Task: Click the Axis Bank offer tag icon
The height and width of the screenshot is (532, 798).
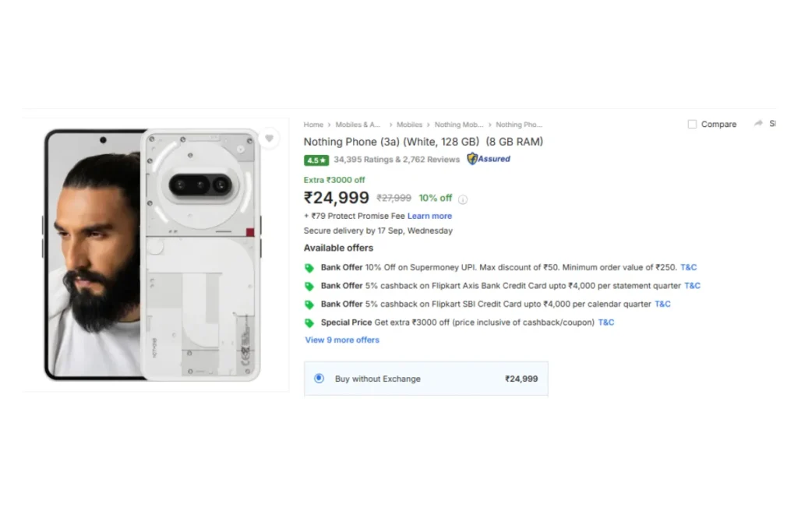Action: pos(309,287)
